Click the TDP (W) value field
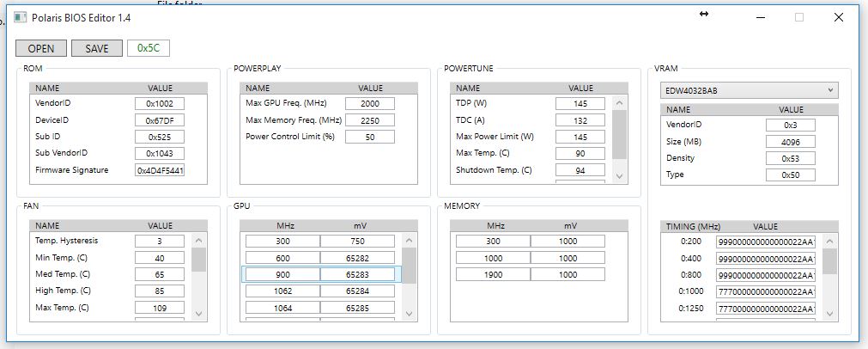The height and width of the screenshot is (349, 868). [580, 103]
